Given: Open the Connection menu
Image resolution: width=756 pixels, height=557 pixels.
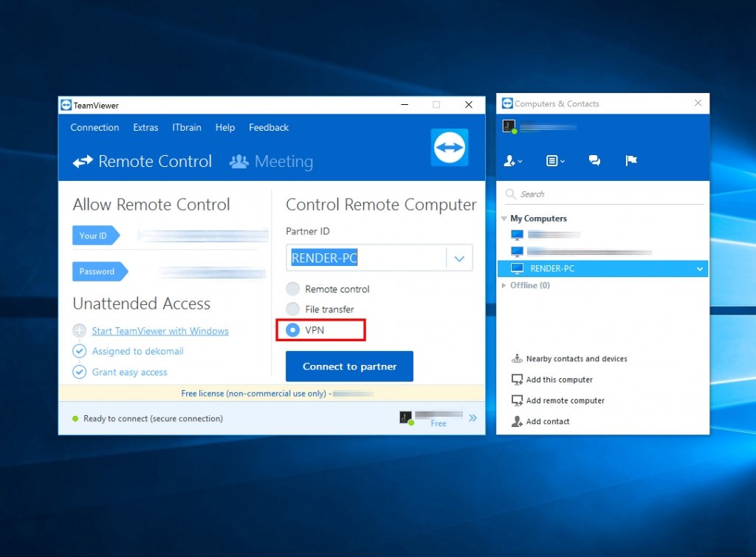Looking at the screenshot, I should click(94, 127).
